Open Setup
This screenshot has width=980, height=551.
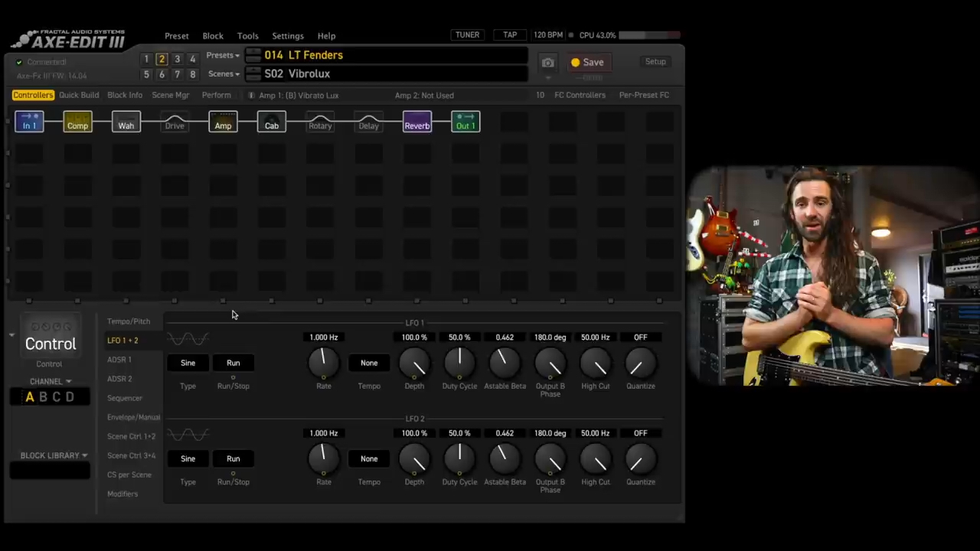(x=655, y=61)
